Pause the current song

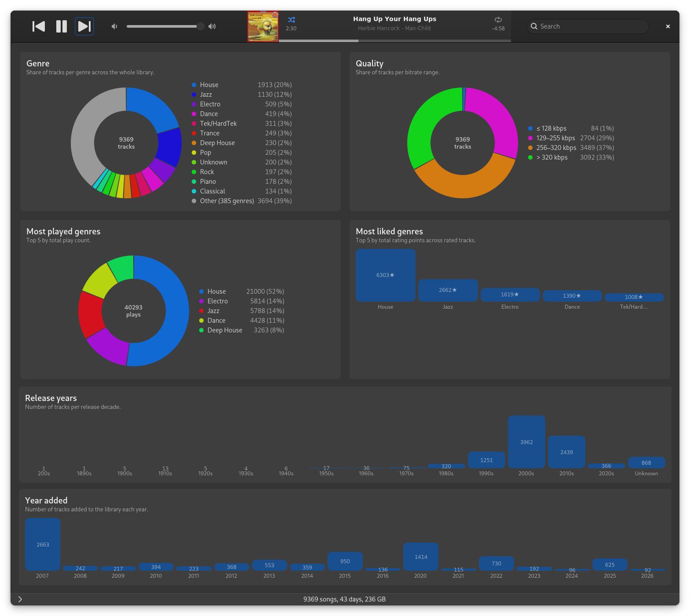[x=62, y=26]
